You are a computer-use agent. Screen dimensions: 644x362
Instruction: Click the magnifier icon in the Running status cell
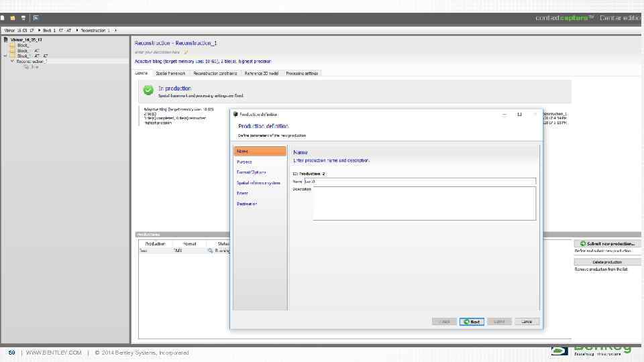point(210,250)
